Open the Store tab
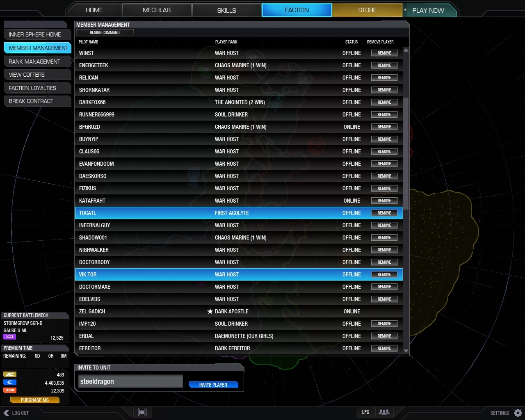Viewport: 525px width, 420px height. coord(367,10)
